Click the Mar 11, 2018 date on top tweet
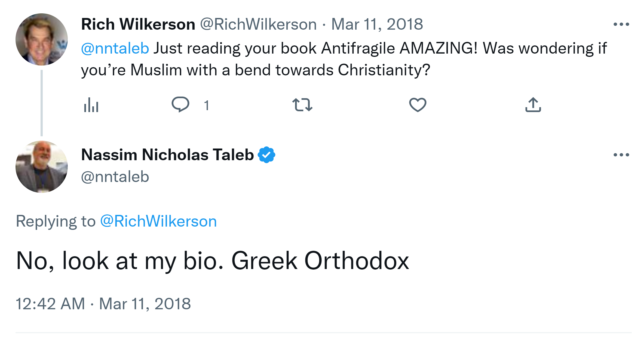The image size is (644, 343). click(377, 24)
